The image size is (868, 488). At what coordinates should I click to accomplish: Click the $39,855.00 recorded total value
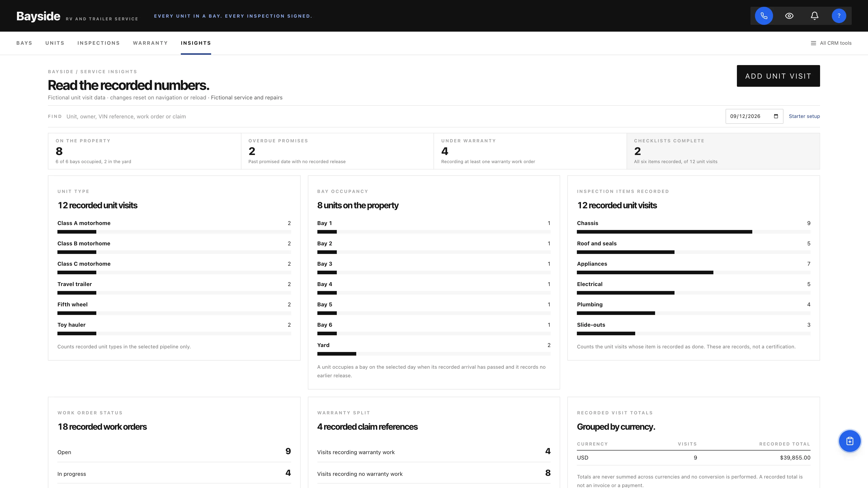click(795, 458)
